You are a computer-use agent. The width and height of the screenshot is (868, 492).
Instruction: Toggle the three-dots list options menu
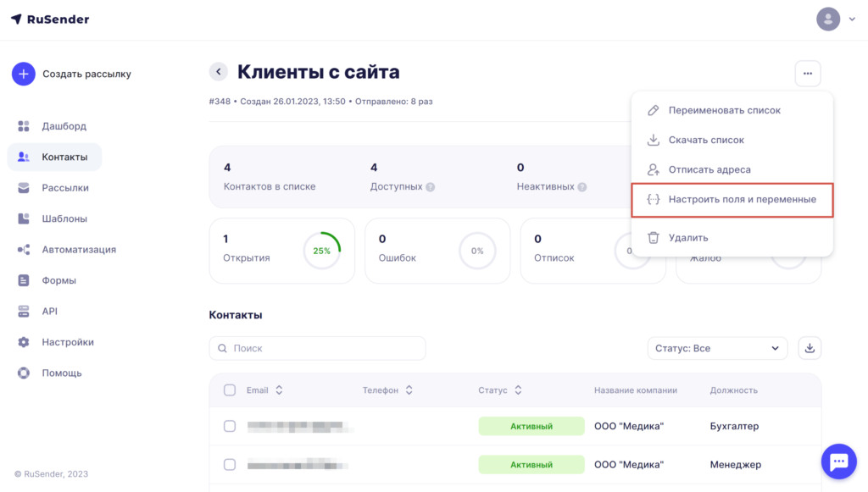[x=808, y=74]
